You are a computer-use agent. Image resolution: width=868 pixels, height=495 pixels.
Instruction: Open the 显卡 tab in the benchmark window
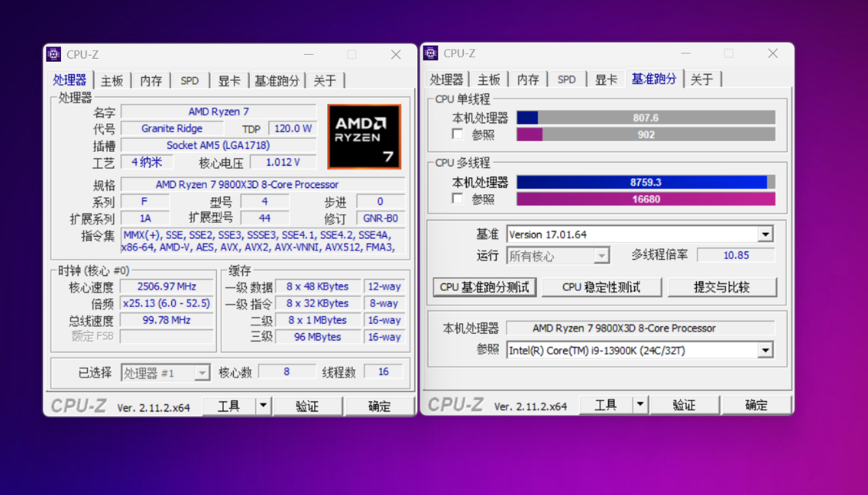point(606,79)
